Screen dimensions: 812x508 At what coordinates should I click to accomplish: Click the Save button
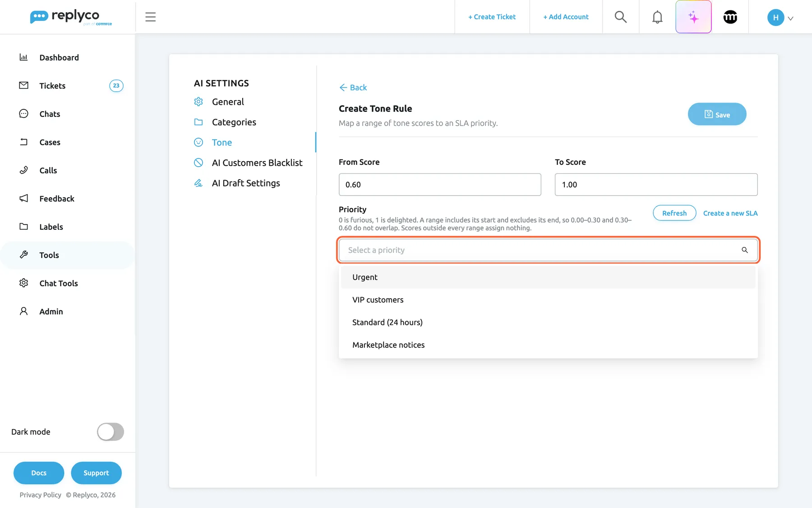pos(717,114)
